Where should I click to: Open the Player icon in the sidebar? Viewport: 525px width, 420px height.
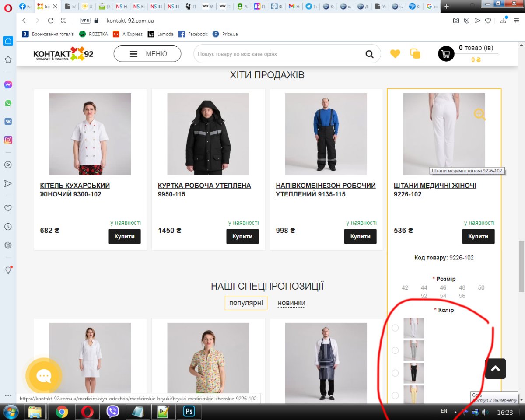point(8,165)
